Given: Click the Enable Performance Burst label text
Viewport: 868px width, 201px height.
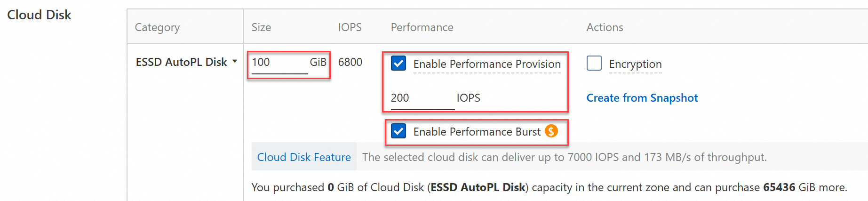Looking at the screenshot, I should click(x=477, y=132).
